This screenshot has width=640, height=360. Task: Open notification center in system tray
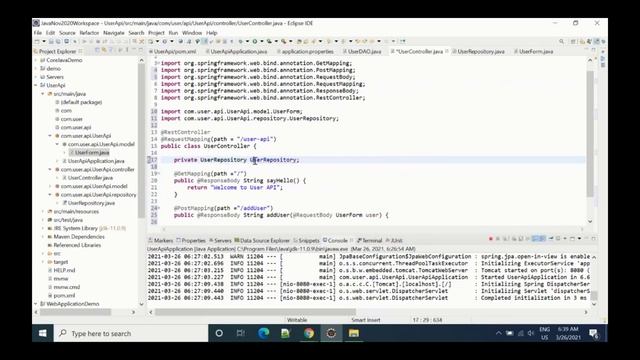pyautogui.click(x=594, y=333)
